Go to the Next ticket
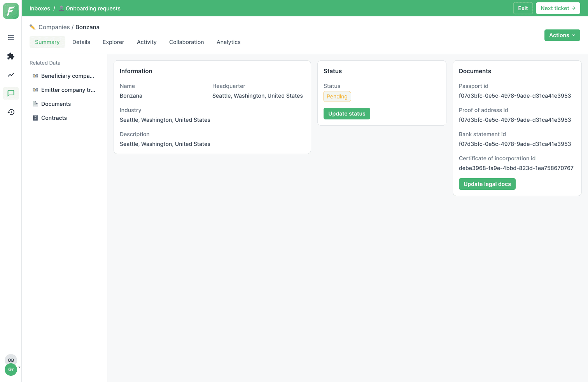Screen dimensions: 588x382 [x=558, y=8]
